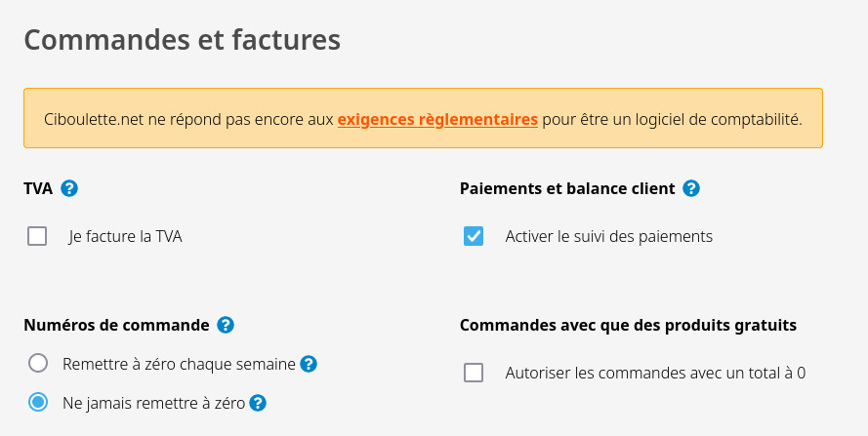Click the Numéros de commande section title
Image resolution: width=868 pixels, height=436 pixels.
pos(116,325)
